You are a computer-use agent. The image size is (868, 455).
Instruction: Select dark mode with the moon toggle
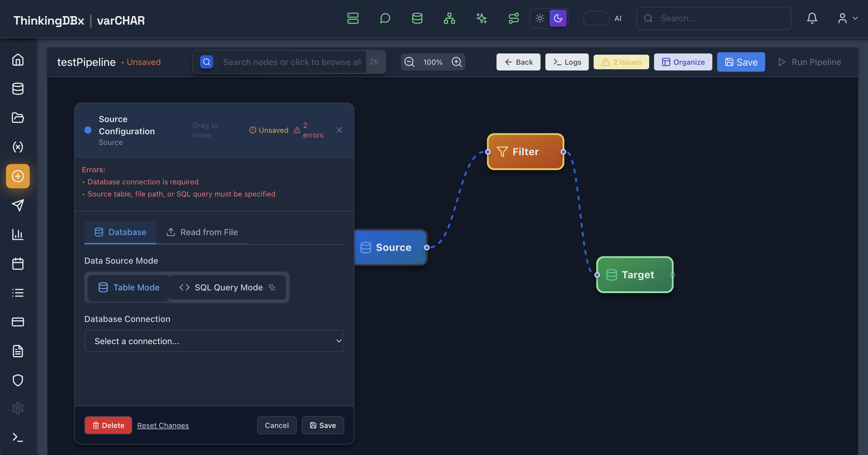(558, 18)
